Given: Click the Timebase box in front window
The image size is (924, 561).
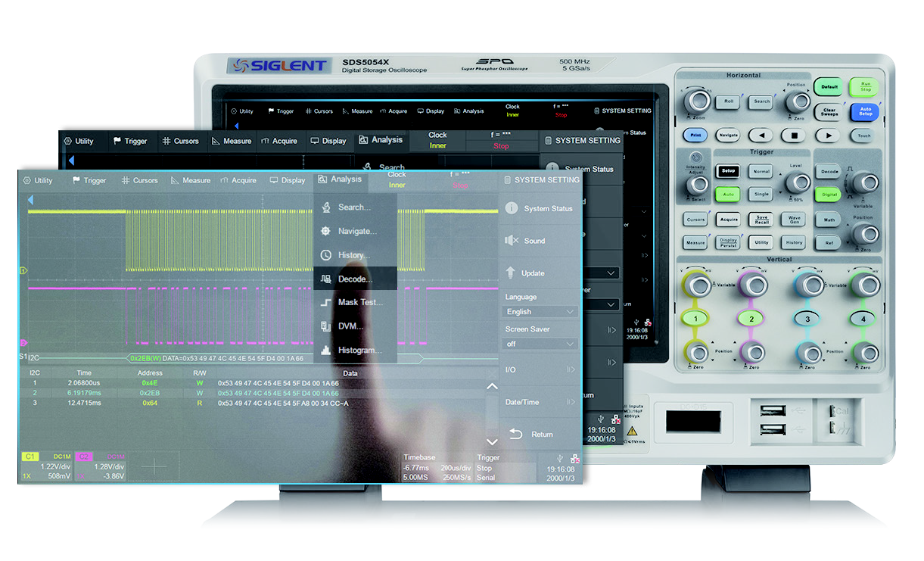Looking at the screenshot, I should [437, 467].
